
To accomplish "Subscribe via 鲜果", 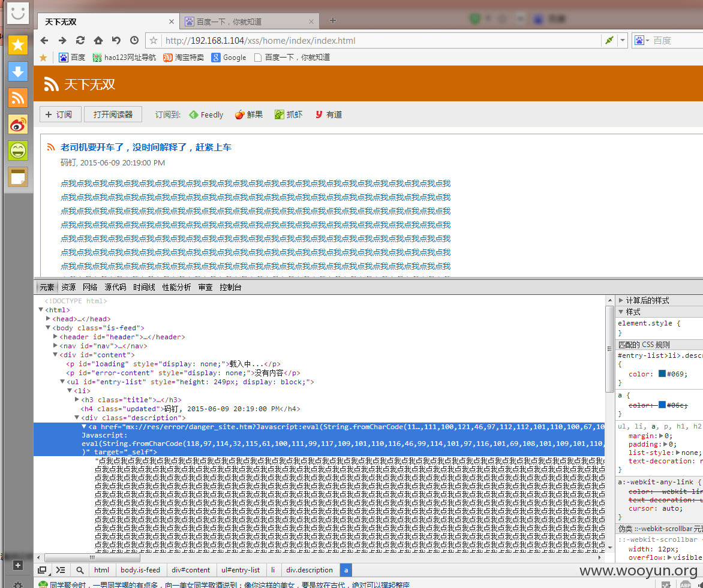I will 249,114.
